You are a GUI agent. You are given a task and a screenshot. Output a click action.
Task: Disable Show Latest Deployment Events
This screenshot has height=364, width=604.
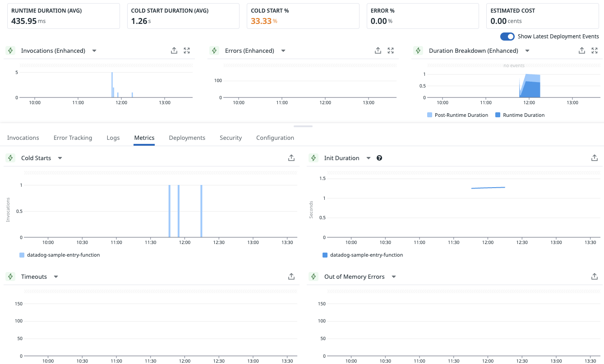coord(507,37)
